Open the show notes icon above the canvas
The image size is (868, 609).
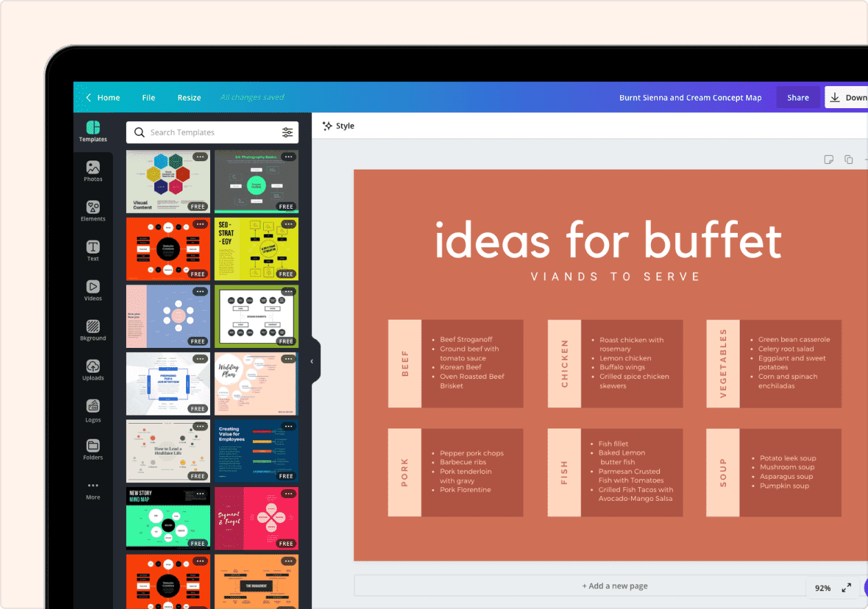tap(829, 159)
